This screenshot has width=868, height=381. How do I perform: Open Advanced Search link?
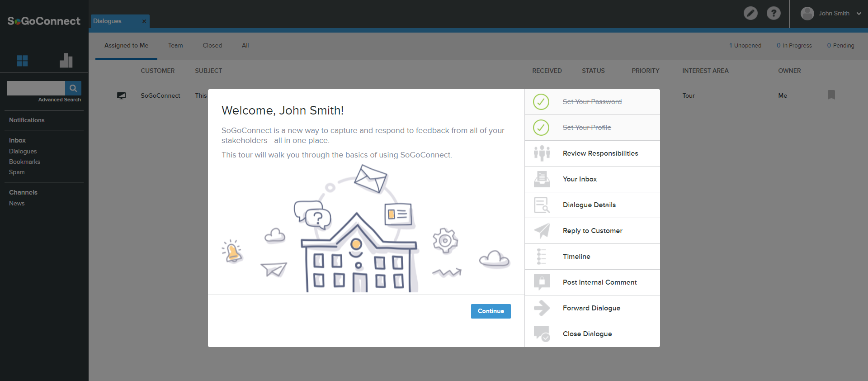60,100
